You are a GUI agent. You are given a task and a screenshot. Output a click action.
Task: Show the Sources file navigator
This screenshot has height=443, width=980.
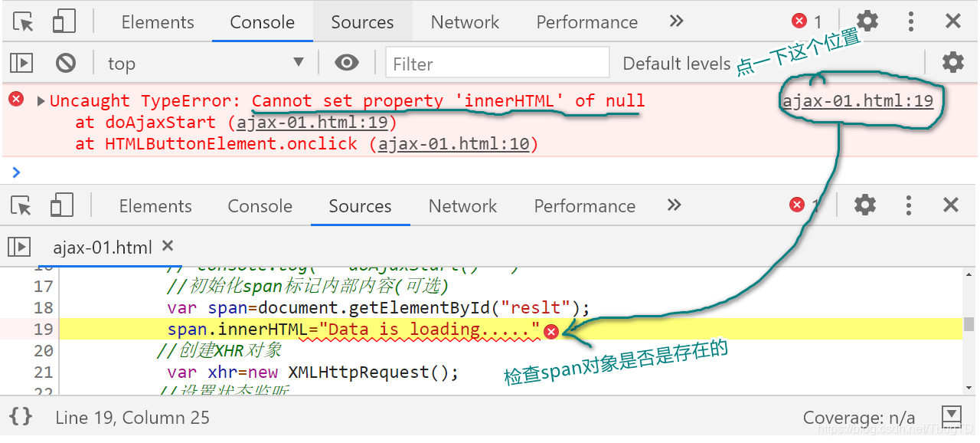[19, 247]
